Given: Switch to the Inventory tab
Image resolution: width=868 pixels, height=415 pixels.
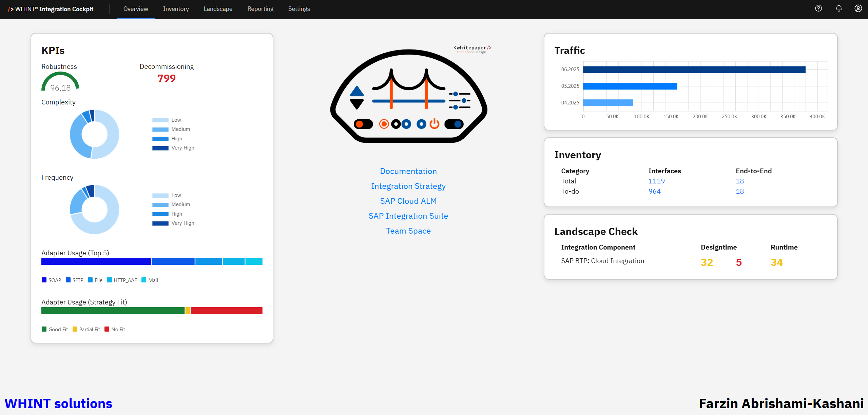Looking at the screenshot, I should click(176, 9).
